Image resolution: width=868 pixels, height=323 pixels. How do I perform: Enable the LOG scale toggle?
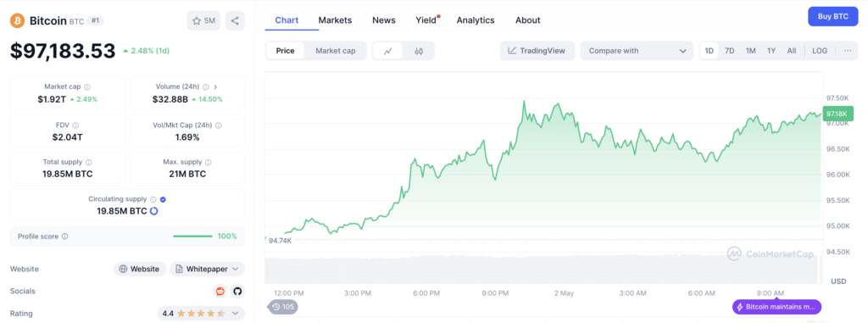pyautogui.click(x=820, y=51)
